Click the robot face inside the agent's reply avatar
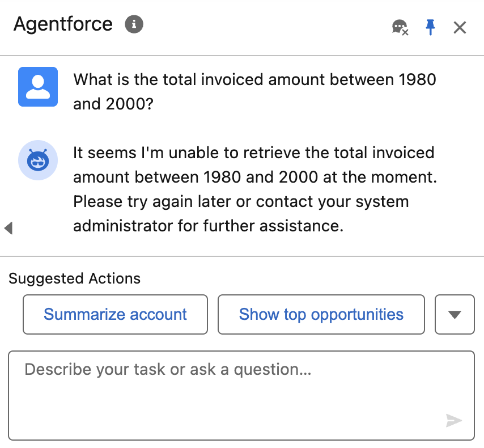 [x=37, y=160]
